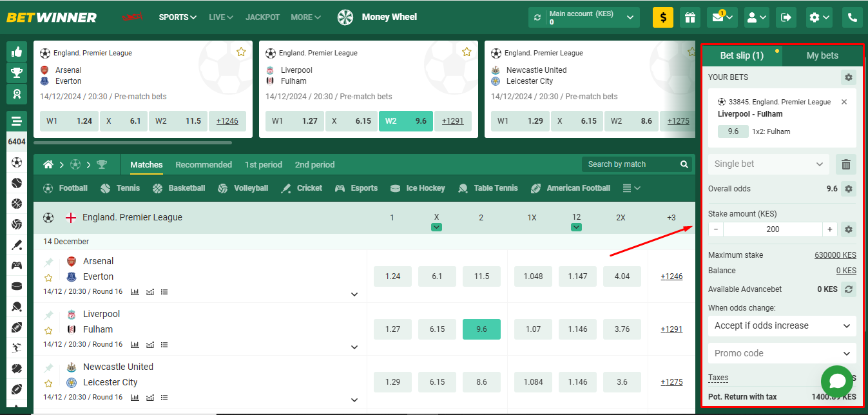Expand the Promo code field

click(782, 353)
